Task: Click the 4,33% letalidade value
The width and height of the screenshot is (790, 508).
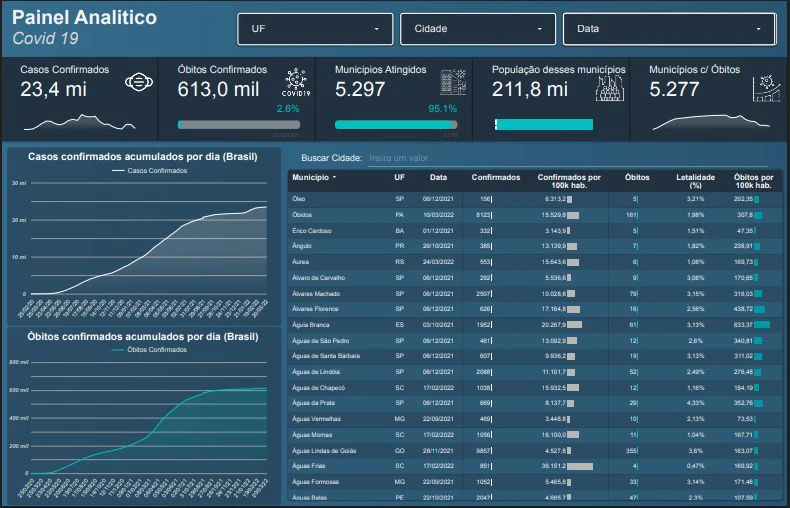Action: tap(695, 403)
